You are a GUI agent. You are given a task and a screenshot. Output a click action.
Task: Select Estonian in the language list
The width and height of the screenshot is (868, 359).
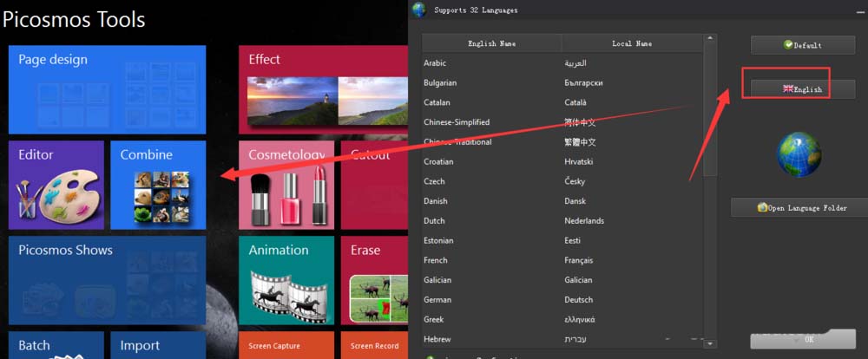[x=562, y=240]
